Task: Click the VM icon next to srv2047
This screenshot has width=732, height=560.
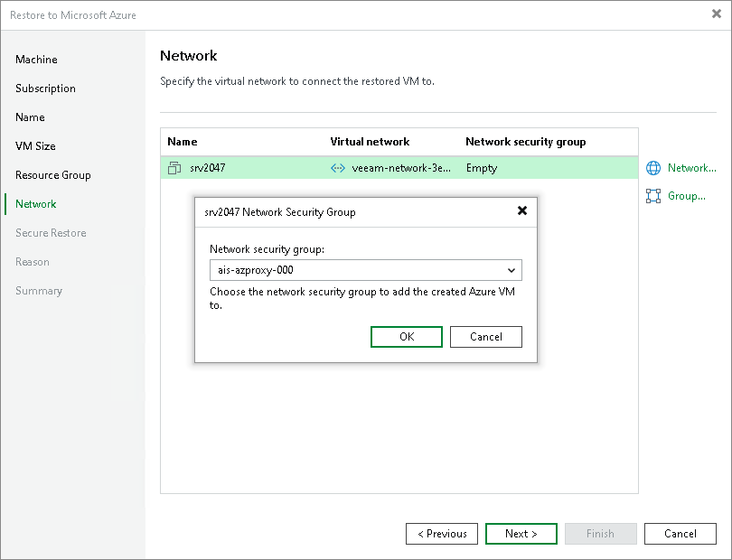Action: [x=174, y=168]
